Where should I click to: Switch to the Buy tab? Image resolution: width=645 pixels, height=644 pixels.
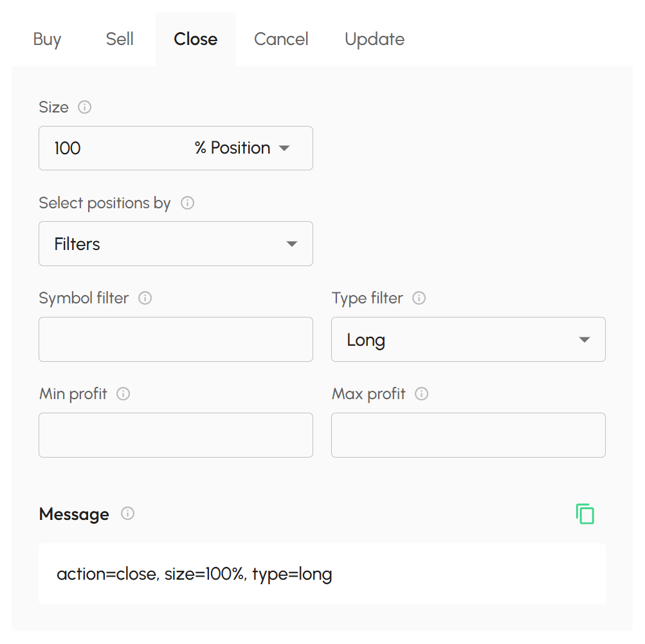[47, 39]
